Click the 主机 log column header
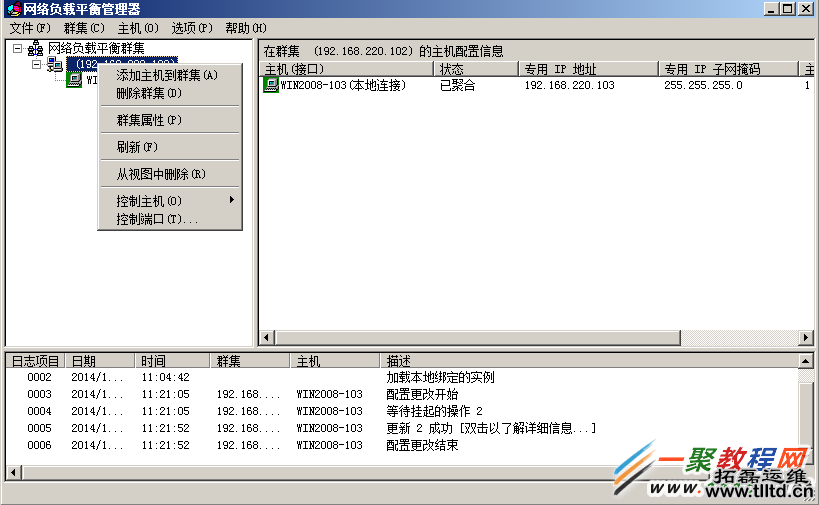 click(335, 361)
